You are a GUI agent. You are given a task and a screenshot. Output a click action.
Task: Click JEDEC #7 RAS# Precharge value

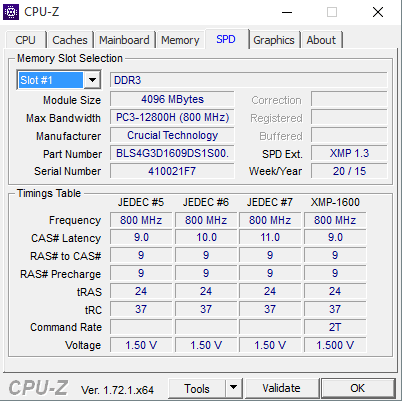point(270,274)
